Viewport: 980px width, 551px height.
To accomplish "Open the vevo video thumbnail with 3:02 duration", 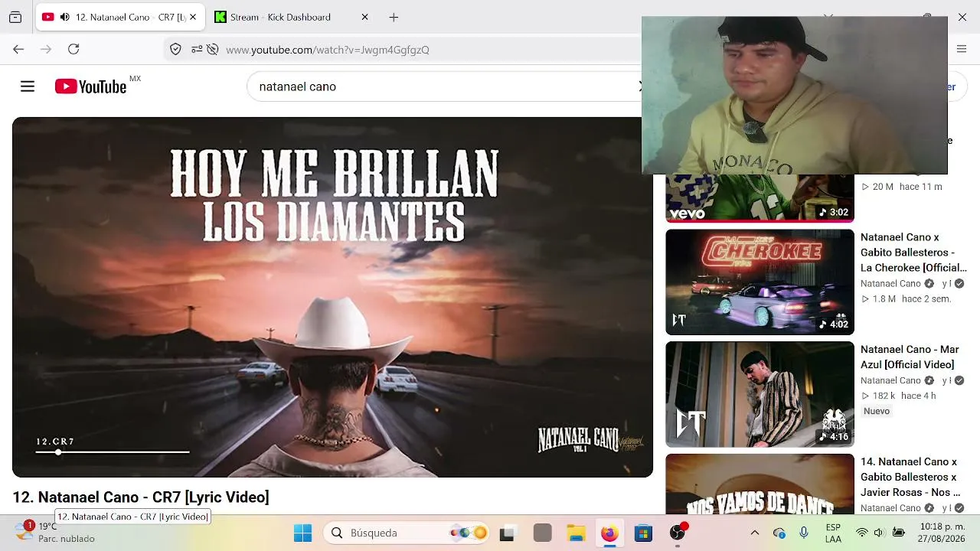I will point(759,198).
